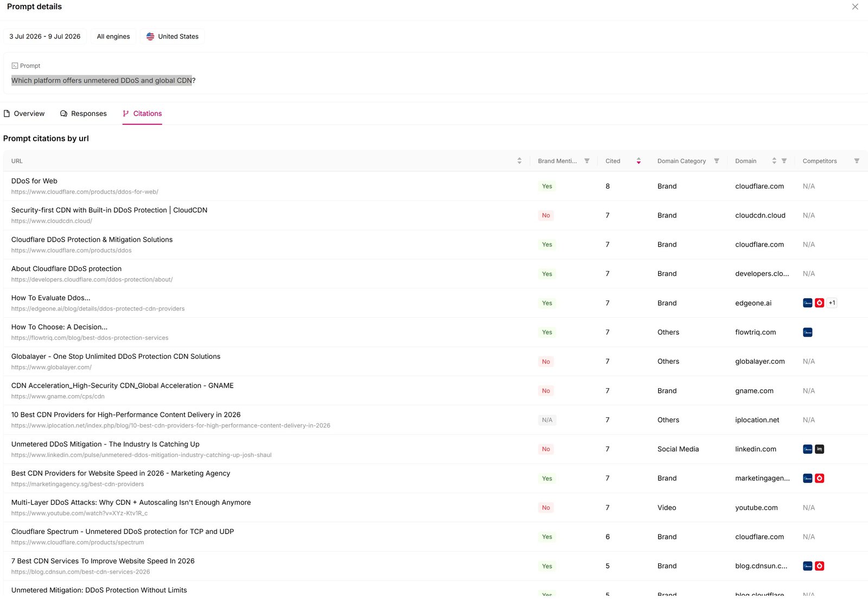Click the red competitor icon in marketingagency row
Image resolution: width=868 pixels, height=605 pixels.
(x=819, y=478)
